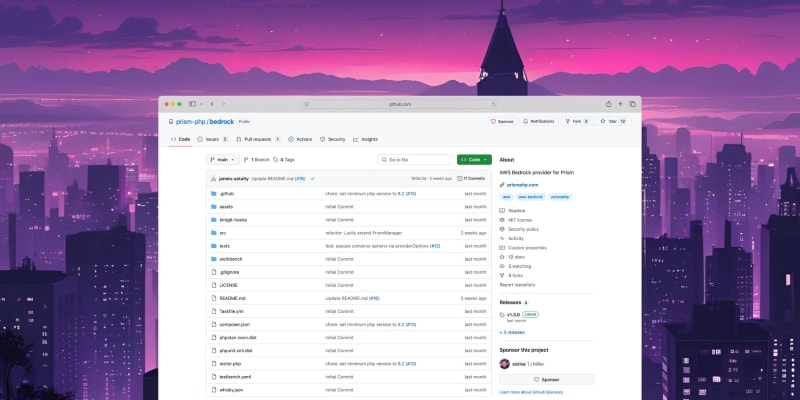The image size is (800, 400).
Task: Switch to the Issues tab
Action: (x=212, y=139)
